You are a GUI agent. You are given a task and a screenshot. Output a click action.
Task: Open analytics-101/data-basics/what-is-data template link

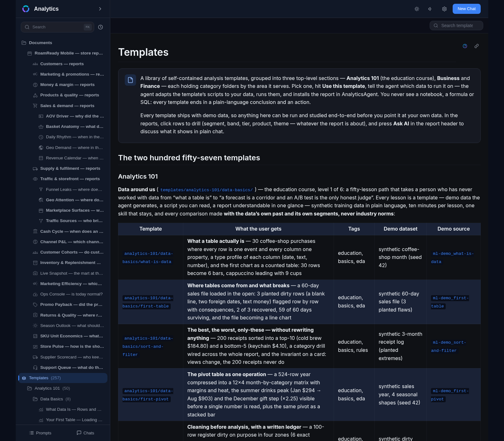tap(148, 258)
